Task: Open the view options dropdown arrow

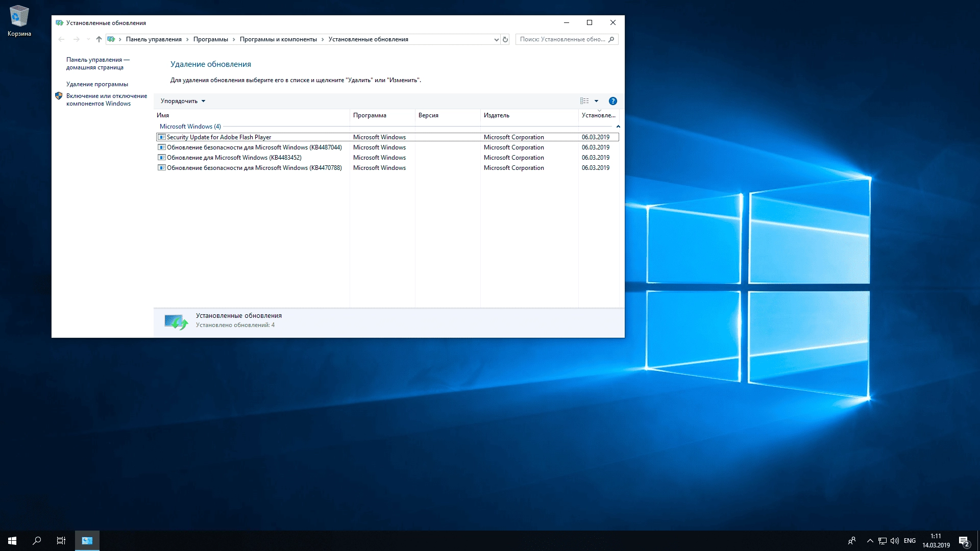Action: 596,101
